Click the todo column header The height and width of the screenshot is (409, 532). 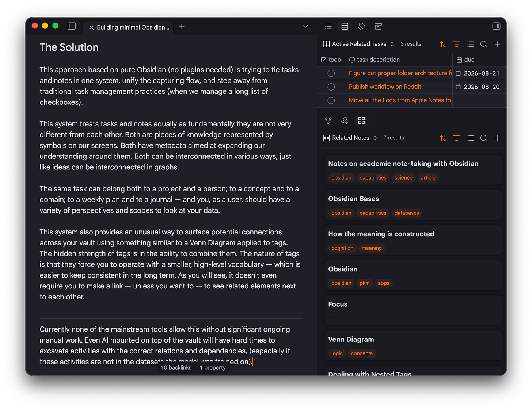point(331,60)
